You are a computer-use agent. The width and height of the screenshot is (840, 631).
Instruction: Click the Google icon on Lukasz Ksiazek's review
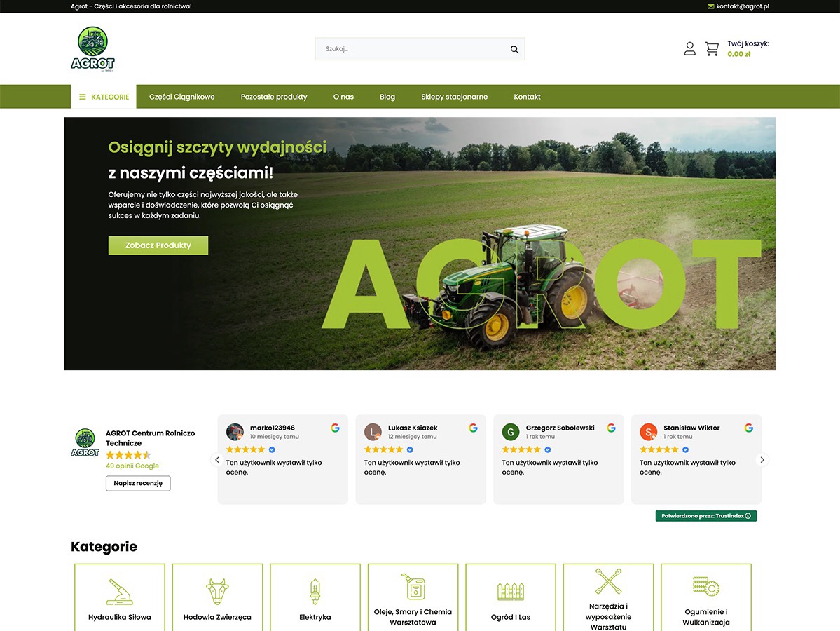[x=473, y=428]
